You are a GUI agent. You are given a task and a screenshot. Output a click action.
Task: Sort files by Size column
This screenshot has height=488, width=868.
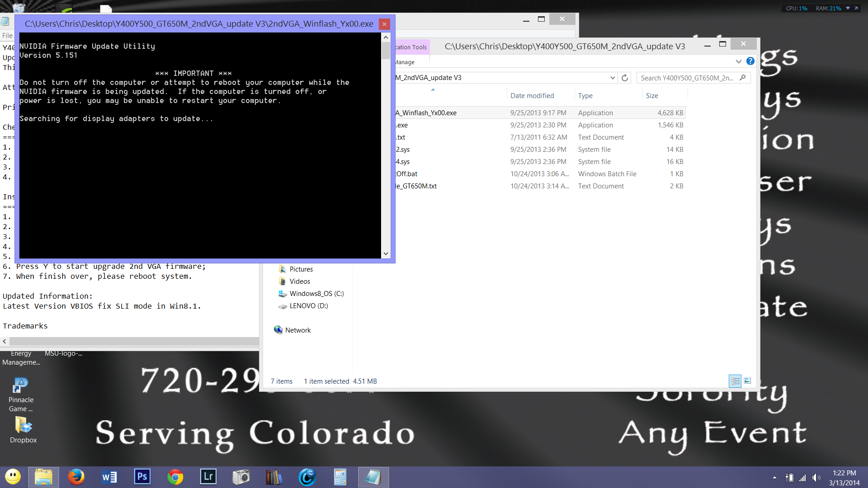pos(652,96)
